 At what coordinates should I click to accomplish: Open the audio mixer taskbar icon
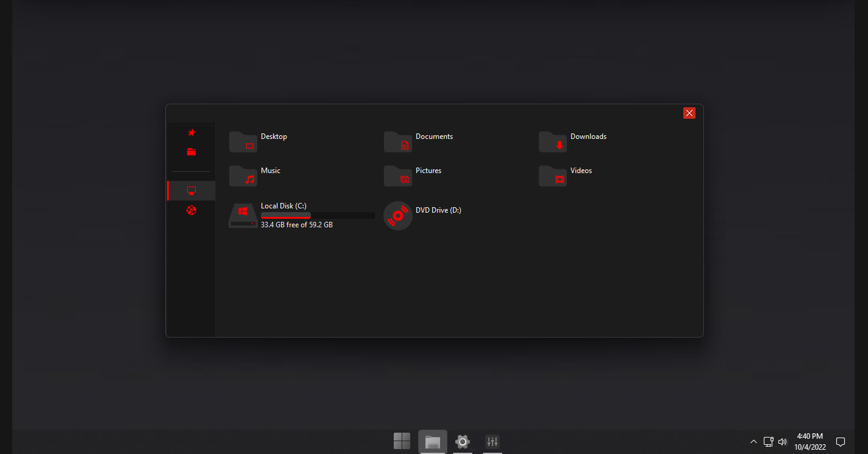pos(492,441)
